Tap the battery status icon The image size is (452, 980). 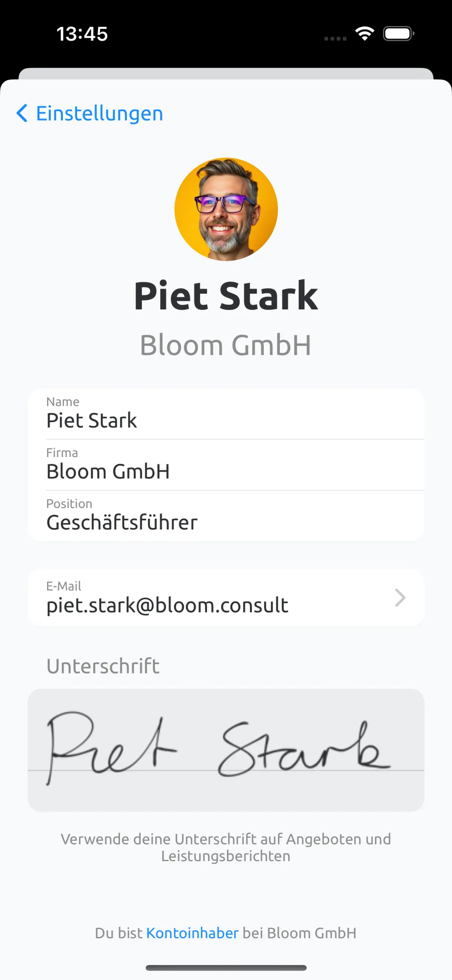(399, 34)
